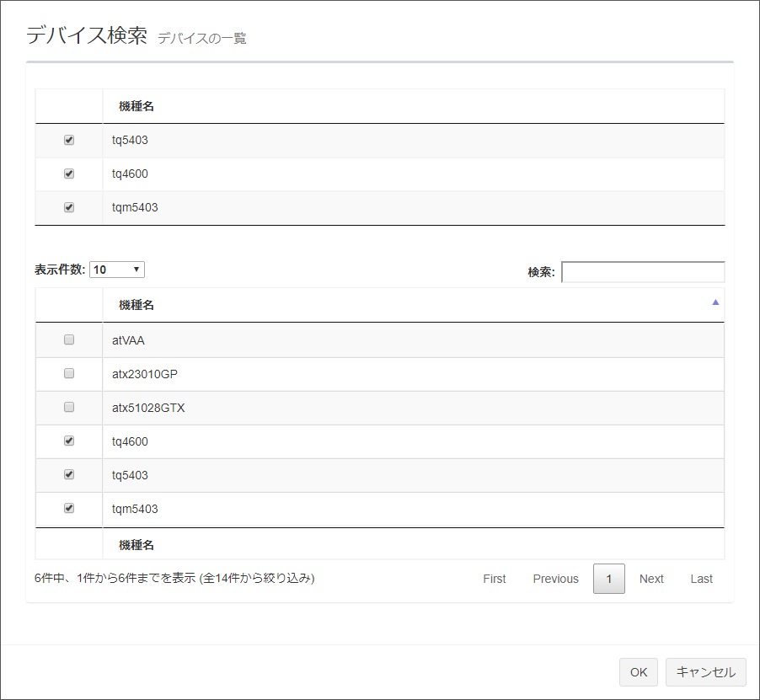This screenshot has width=760, height=700.
Task: Uncheck tq4600 in the search results table
Action: 69,441
